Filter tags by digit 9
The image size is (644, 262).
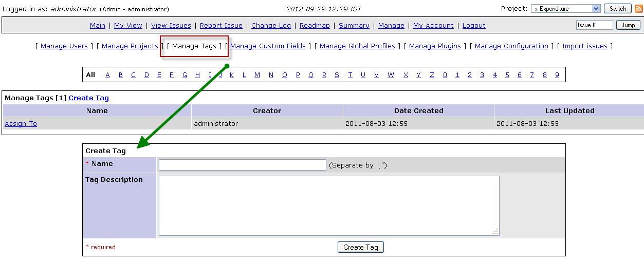click(x=557, y=75)
